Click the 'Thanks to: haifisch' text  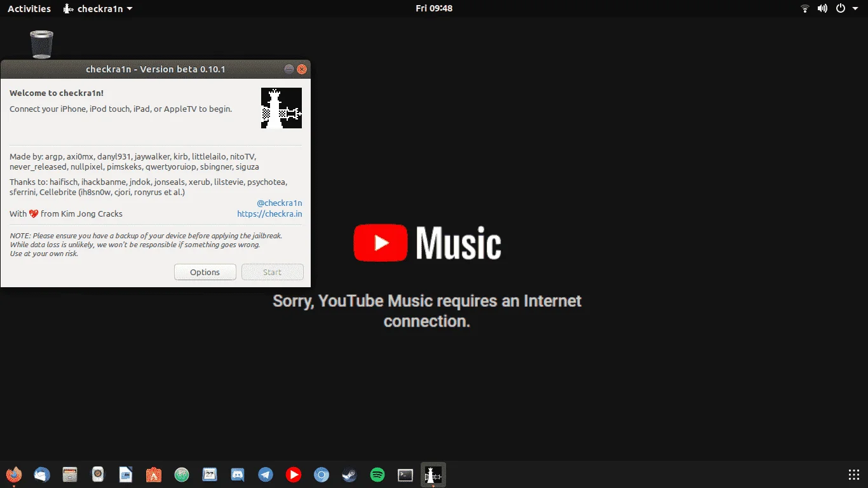(149, 187)
